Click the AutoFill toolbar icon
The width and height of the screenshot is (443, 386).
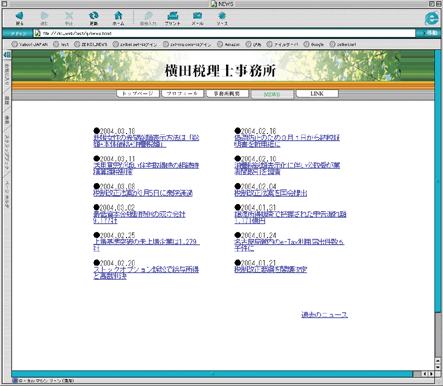148,18
